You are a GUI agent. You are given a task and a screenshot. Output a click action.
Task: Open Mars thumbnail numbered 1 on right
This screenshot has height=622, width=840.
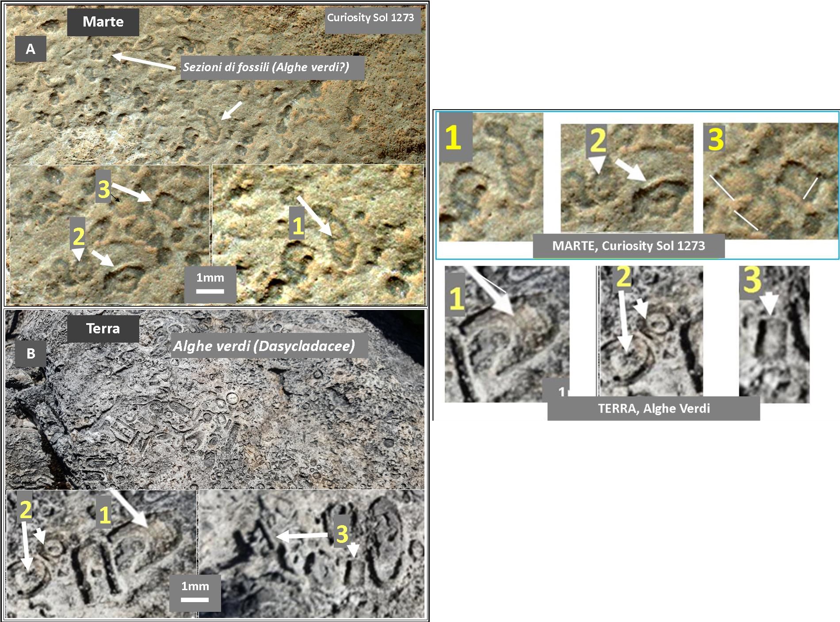pyautogui.click(x=491, y=177)
